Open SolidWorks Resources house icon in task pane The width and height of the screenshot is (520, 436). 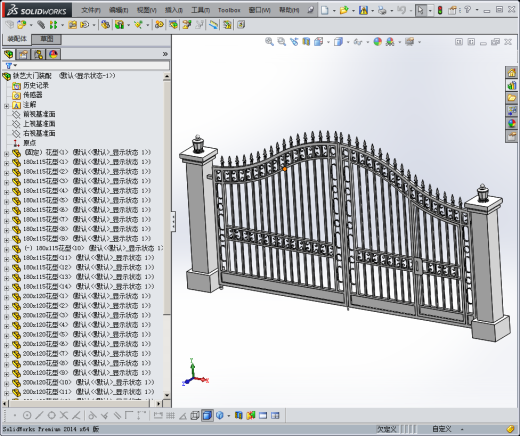tap(512, 72)
